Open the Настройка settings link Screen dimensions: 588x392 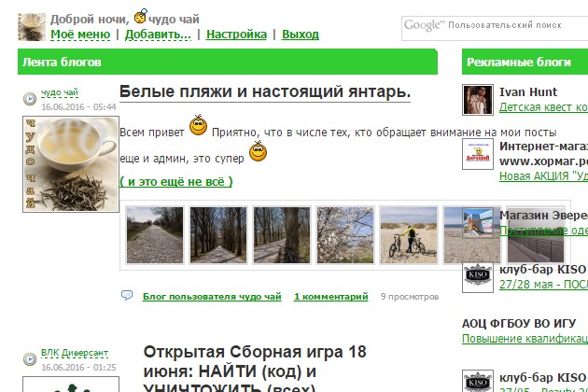pos(236,35)
